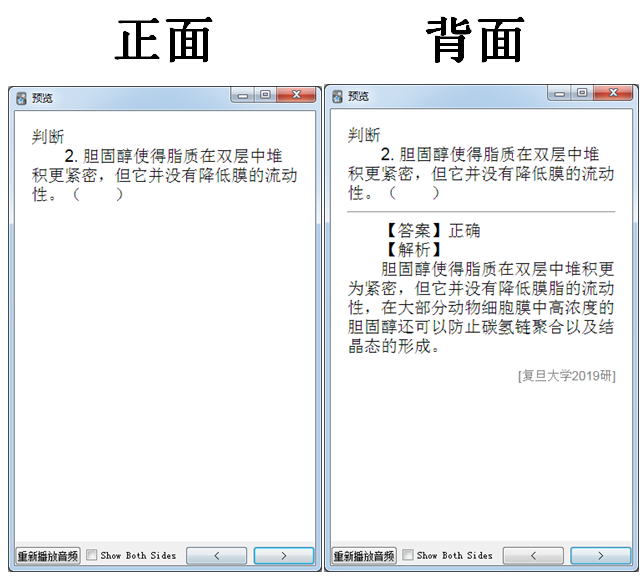642x577 pixels.
Task: Replay audio button in the right preview window
Action: [x=364, y=556]
